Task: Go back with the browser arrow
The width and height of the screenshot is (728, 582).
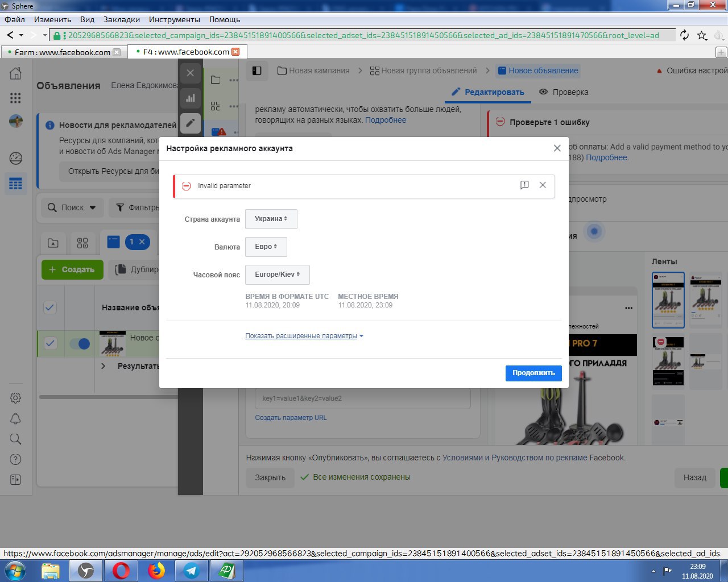Action: coord(10,35)
